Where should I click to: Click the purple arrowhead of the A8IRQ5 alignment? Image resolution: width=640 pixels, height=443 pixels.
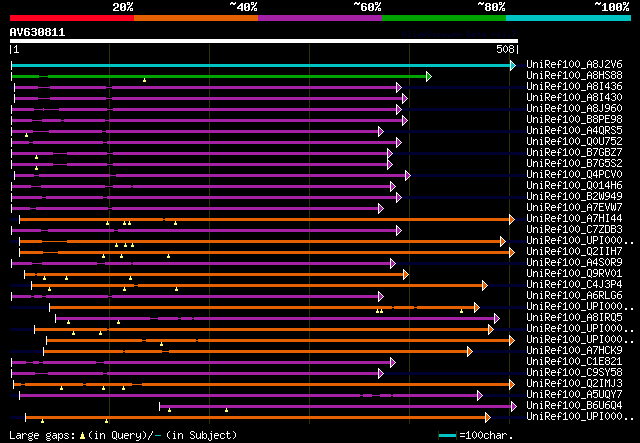(x=496, y=318)
